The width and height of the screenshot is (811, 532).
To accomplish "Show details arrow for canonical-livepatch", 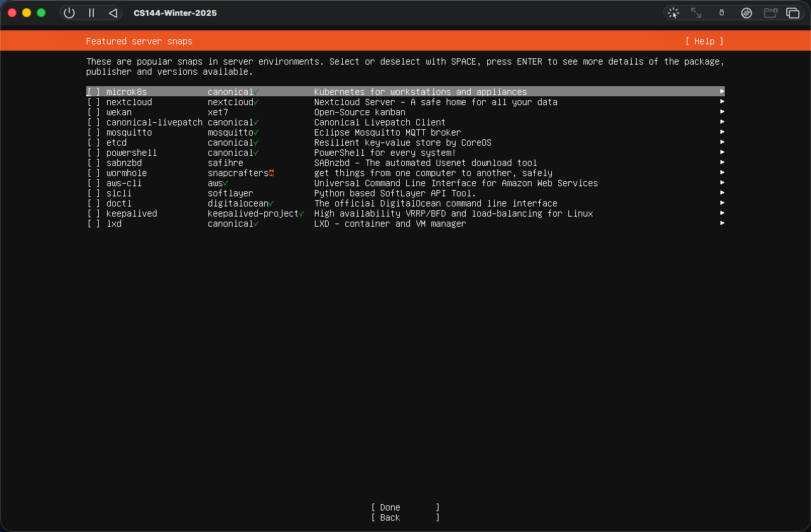I will (x=722, y=122).
